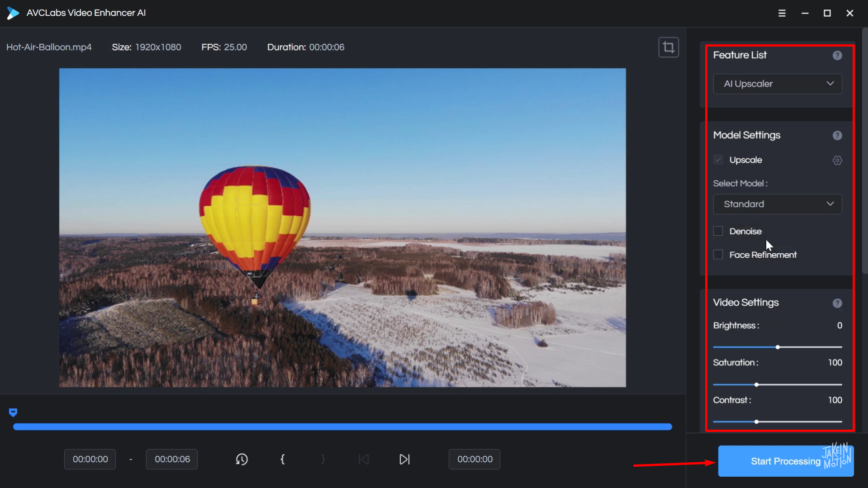Open the hamburger menu at top right

point(782,13)
